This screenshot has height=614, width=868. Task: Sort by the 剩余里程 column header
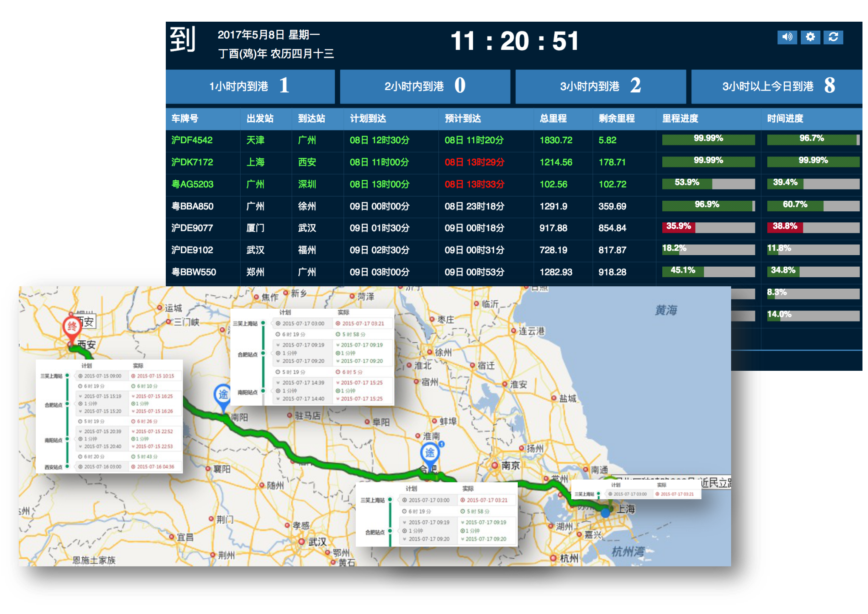coord(616,119)
